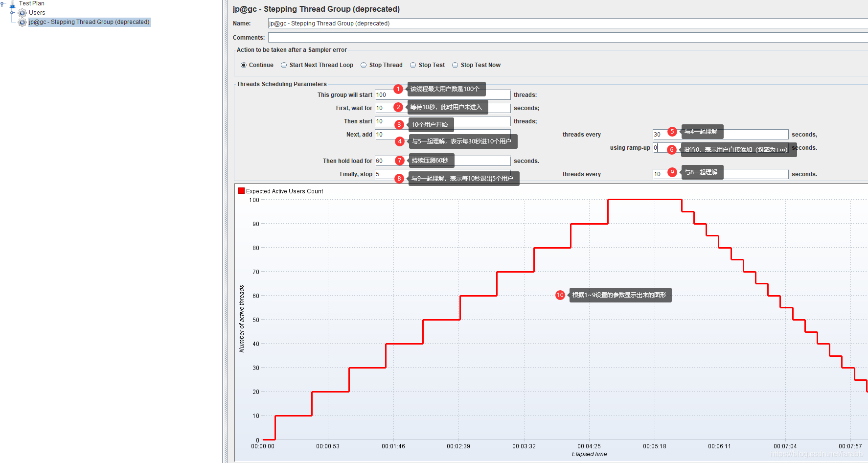This screenshot has width=868, height=463.
Task: Focus the 'Finally, stop' threads field
Action: pos(442,174)
